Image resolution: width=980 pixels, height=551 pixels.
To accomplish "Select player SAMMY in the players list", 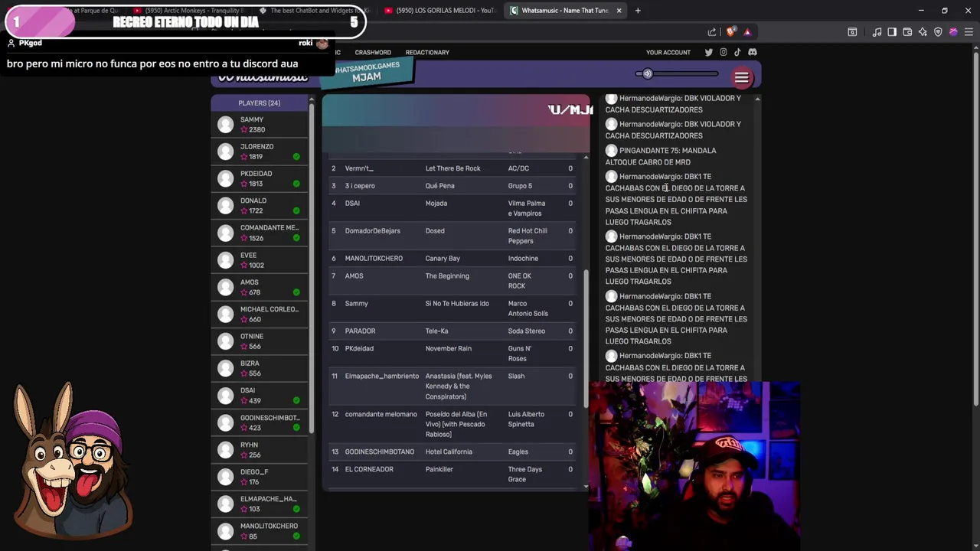I will tap(259, 125).
